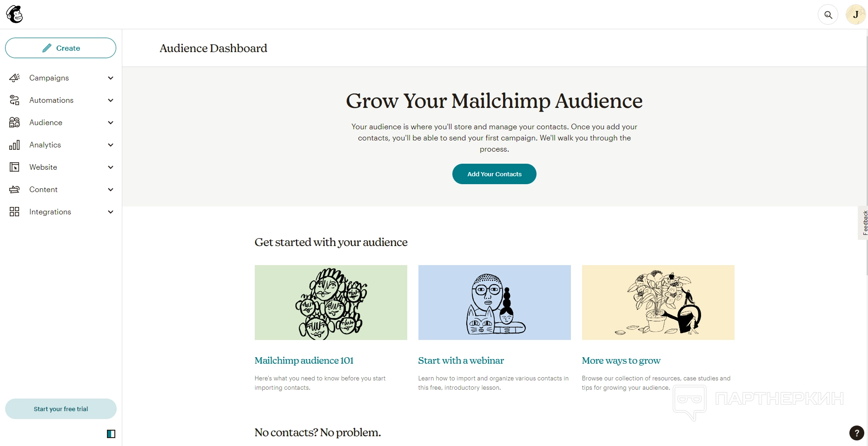The width and height of the screenshot is (868, 446).
Task: Click the Create button
Action: pyautogui.click(x=60, y=48)
